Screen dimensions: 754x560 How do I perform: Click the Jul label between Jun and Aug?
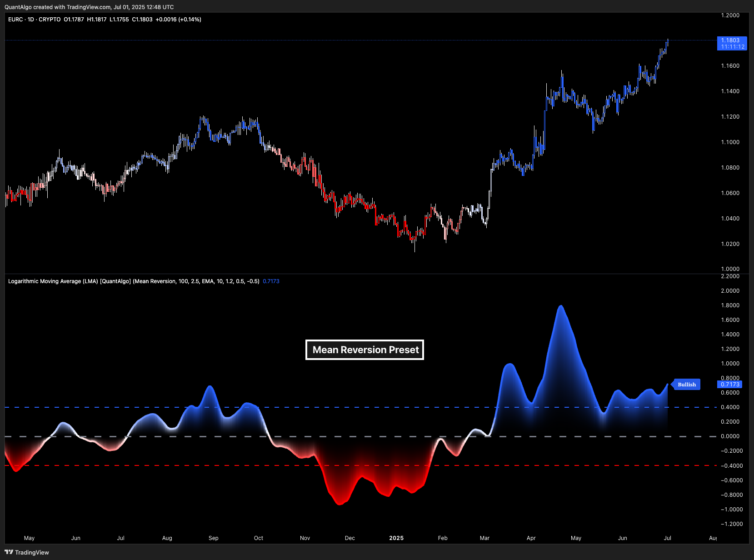pyautogui.click(x=120, y=538)
